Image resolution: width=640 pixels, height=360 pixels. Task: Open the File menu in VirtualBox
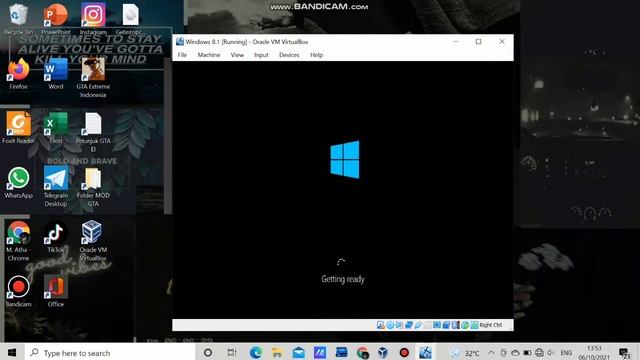[x=182, y=55]
